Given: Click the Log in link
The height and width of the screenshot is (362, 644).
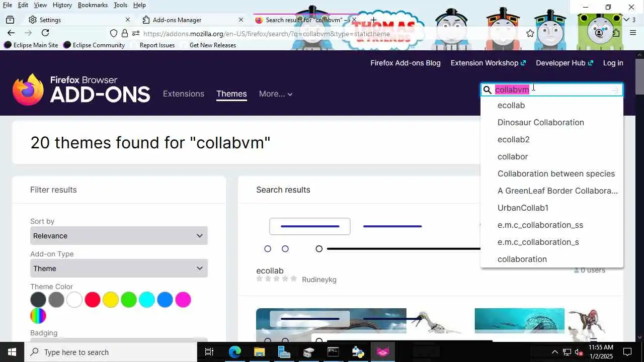Looking at the screenshot, I should coord(613,63).
